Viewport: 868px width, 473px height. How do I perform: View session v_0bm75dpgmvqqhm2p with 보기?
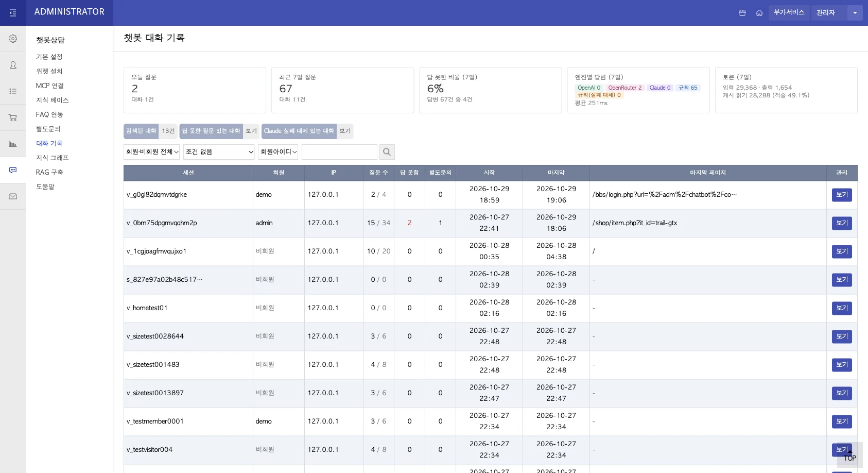[842, 223]
